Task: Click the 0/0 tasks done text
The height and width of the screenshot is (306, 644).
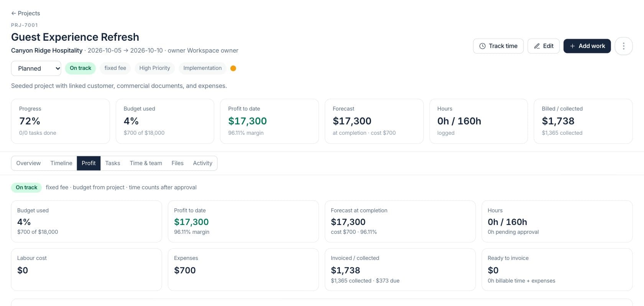Action: (38, 133)
